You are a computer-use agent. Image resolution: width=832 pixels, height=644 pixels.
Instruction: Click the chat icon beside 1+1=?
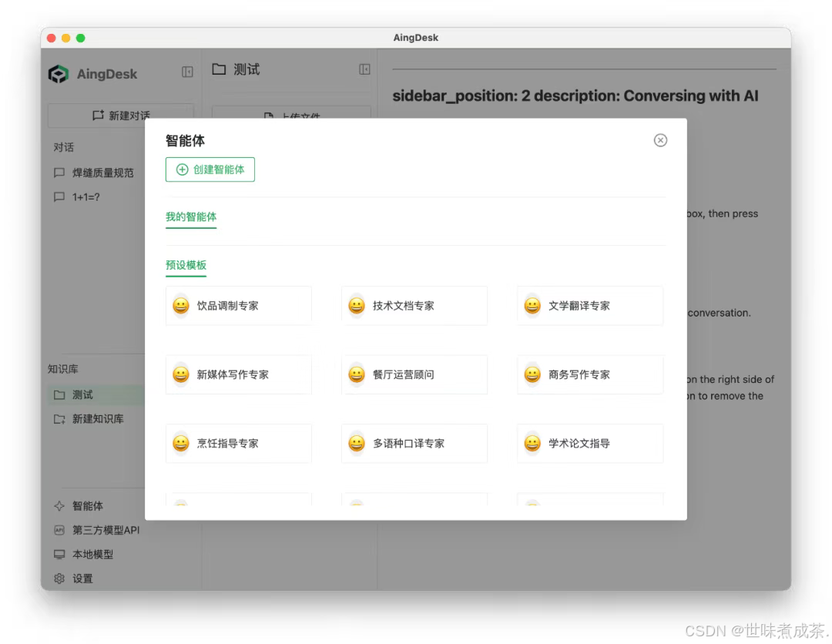point(59,196)
